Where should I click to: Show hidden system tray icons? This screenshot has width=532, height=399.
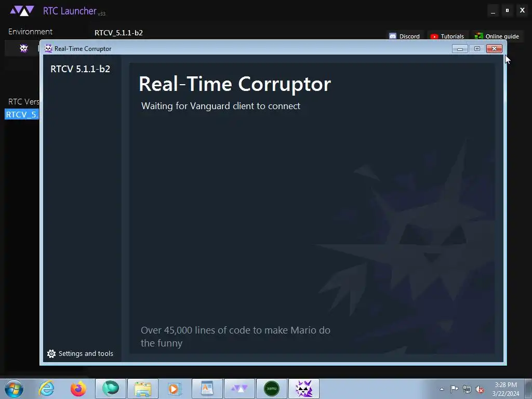click(x=442, y=389)
